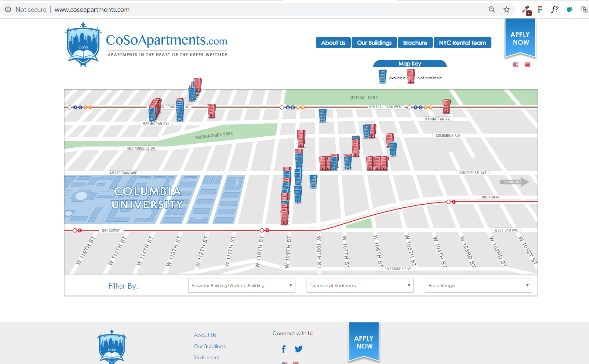
Task: Click the Morningside Dr street label
Action: pos(141,149)
